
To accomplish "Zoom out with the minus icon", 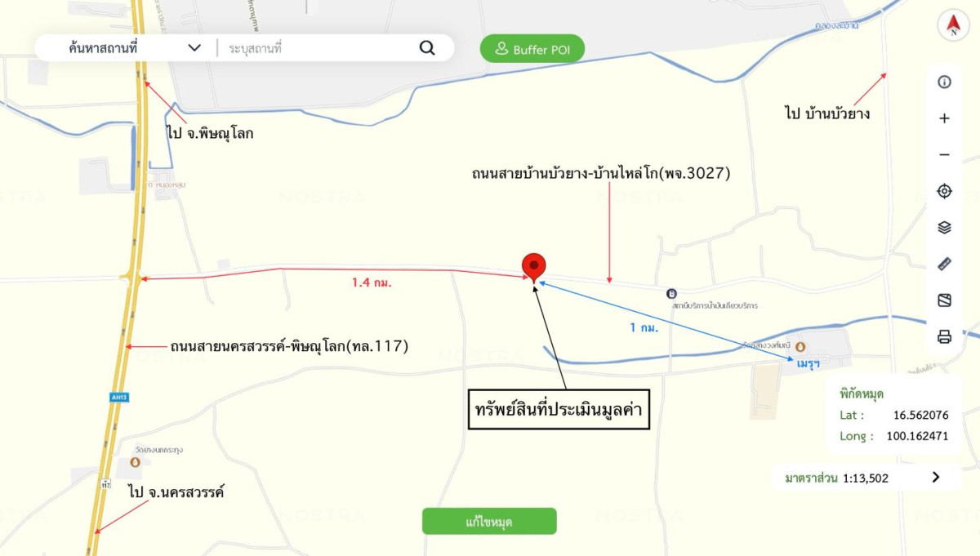I will [x=945, y=154].
